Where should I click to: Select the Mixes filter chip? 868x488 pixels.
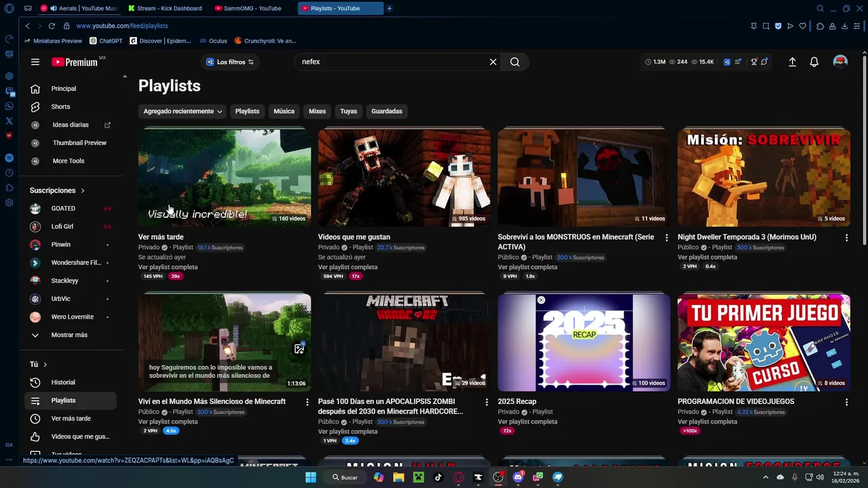(x=317, y=111)
